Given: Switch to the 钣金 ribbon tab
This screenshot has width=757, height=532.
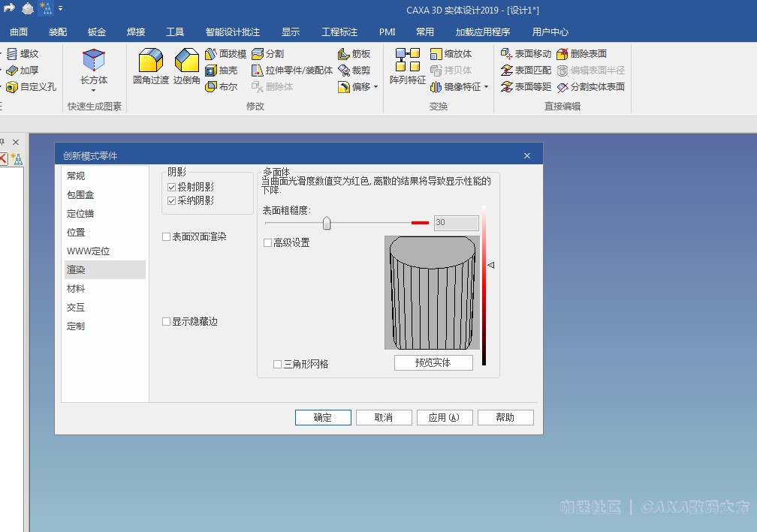Looking at the screenshot, I should pyautogui.click(x=97, y=32).
